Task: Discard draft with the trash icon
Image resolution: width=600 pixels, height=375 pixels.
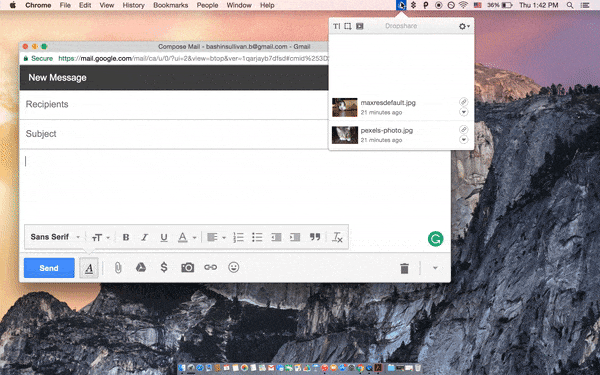Action: 404,268
